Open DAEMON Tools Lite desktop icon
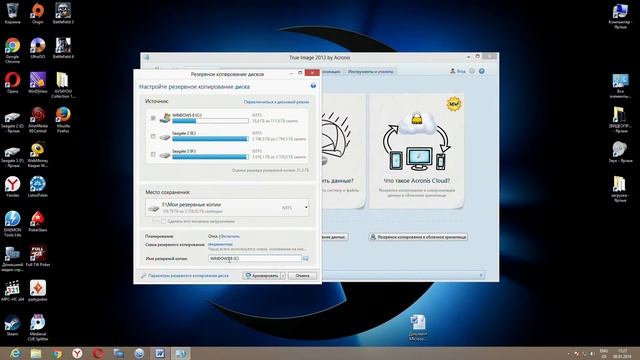This screenshot has height=360, width=640. [x=13, y=224]
